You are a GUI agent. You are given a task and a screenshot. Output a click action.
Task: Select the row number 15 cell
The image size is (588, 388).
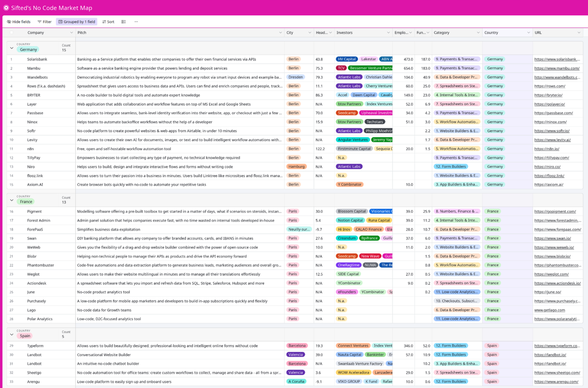[12, 185]
